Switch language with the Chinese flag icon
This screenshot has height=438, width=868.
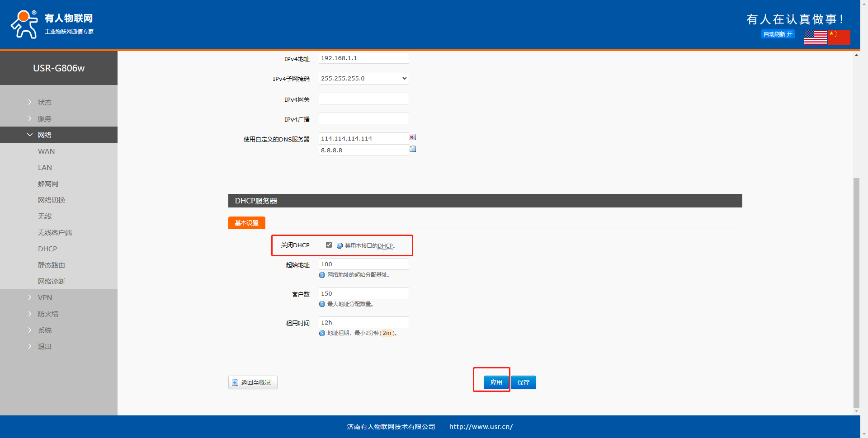coord(839,37)
